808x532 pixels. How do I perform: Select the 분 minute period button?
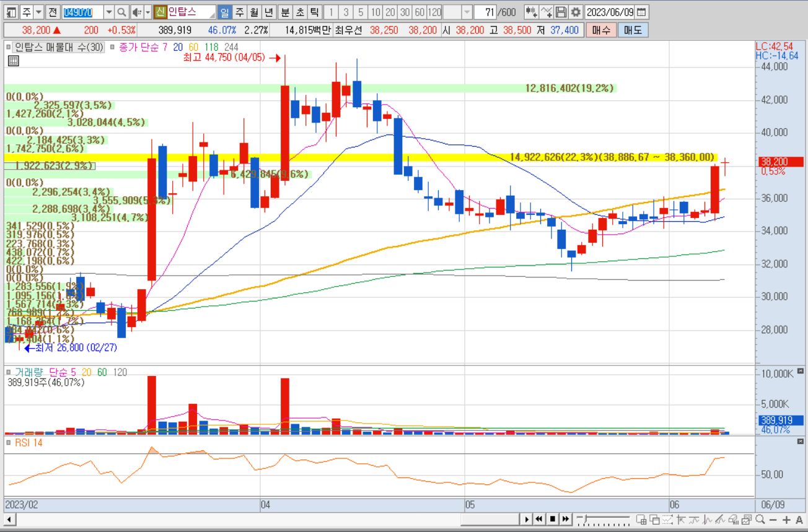click(285, 12)
